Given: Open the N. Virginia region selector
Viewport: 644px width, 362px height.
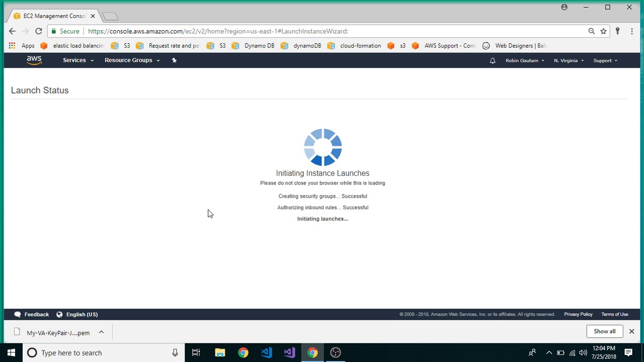Looking at the screenshot, I should (x=569, y=60).
